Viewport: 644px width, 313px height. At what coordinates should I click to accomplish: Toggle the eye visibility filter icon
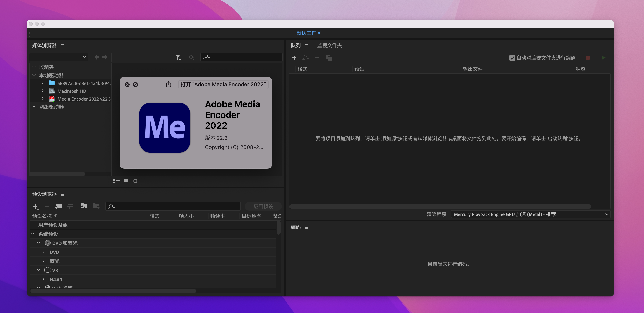[x=191, y=57]
